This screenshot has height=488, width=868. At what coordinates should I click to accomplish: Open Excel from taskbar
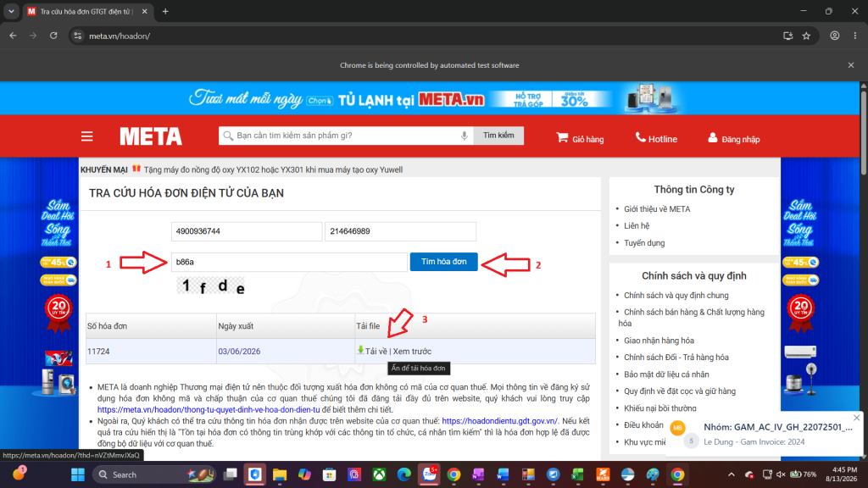[577, 474]
